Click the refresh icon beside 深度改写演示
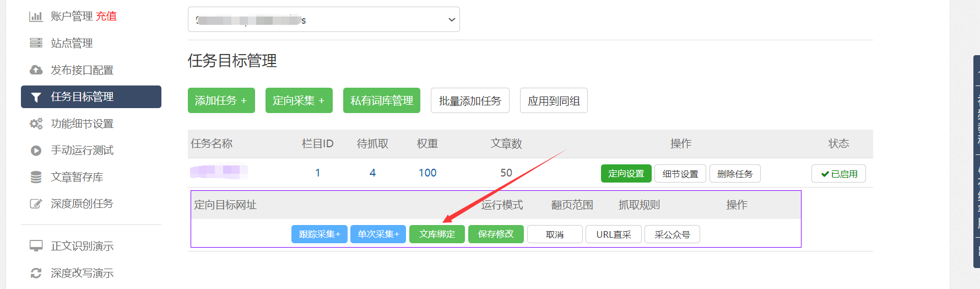 36,273
